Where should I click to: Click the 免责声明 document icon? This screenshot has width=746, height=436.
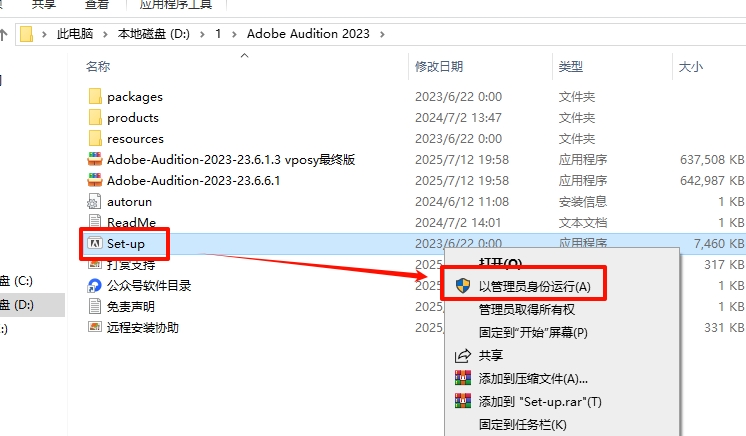pyautogui.click(x=95, y=306)
